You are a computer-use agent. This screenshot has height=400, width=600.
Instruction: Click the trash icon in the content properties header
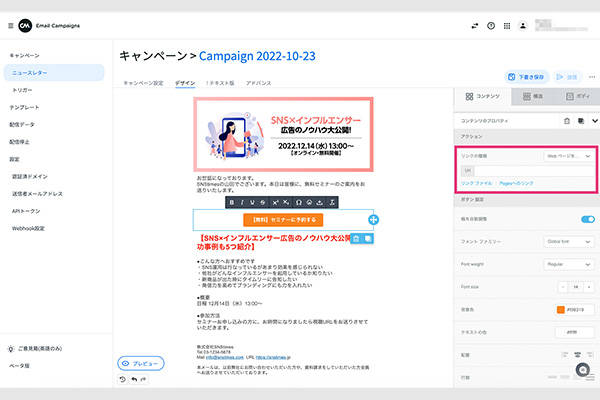coord(565,120)
